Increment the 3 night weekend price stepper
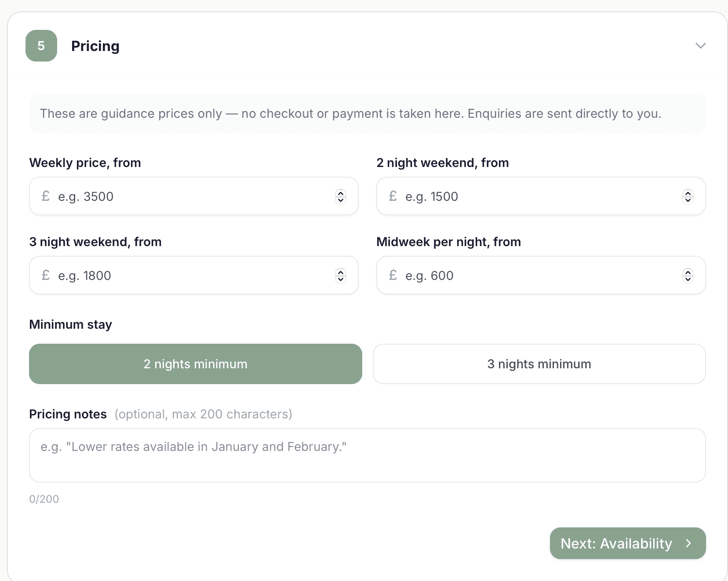This screenshot has width=728, height=581. coord(341,272)
